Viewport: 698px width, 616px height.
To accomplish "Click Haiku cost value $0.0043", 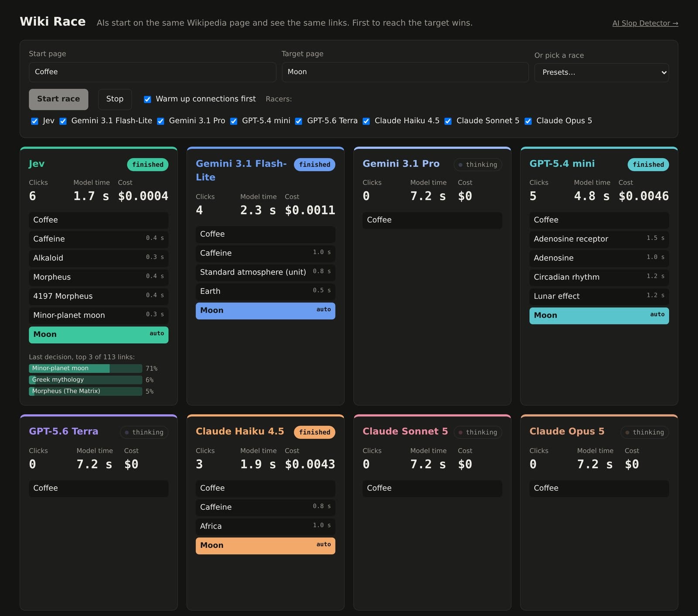I will [x=310, y=464].
